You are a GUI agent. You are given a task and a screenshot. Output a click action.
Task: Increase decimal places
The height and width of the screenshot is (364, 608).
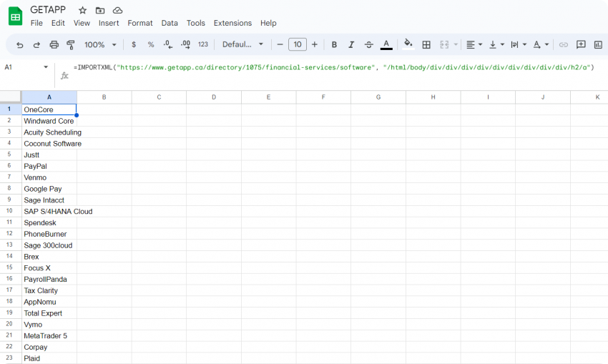tap(185, 44)
